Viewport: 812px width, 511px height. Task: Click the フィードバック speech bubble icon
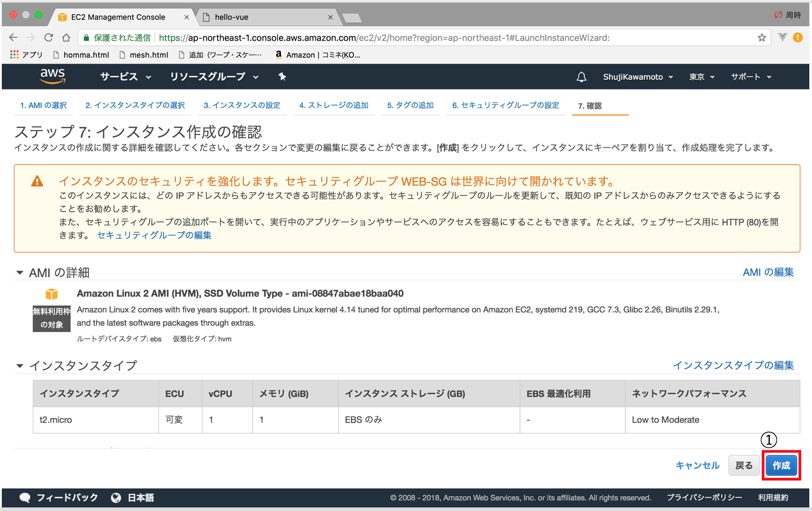(25, 498)
